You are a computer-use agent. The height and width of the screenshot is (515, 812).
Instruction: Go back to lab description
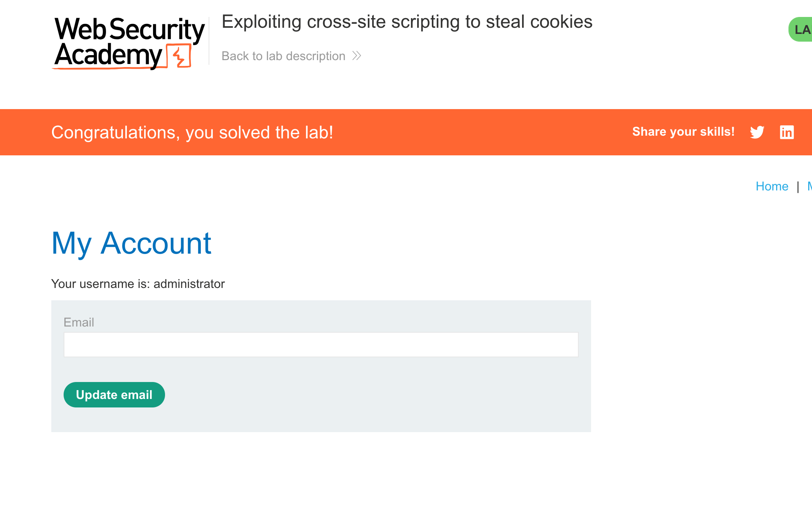pos(283,56)
